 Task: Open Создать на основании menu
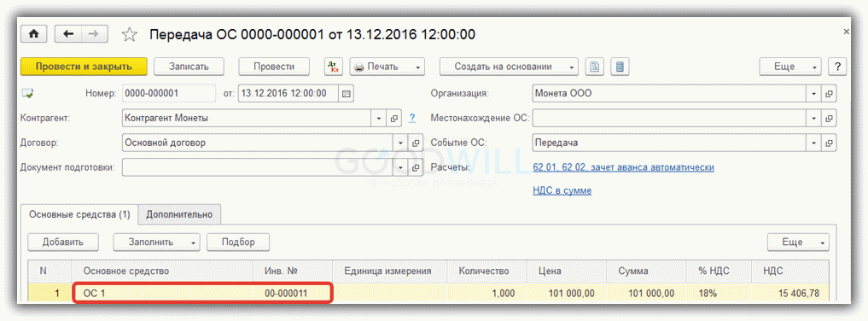click(x=509, y=67)
